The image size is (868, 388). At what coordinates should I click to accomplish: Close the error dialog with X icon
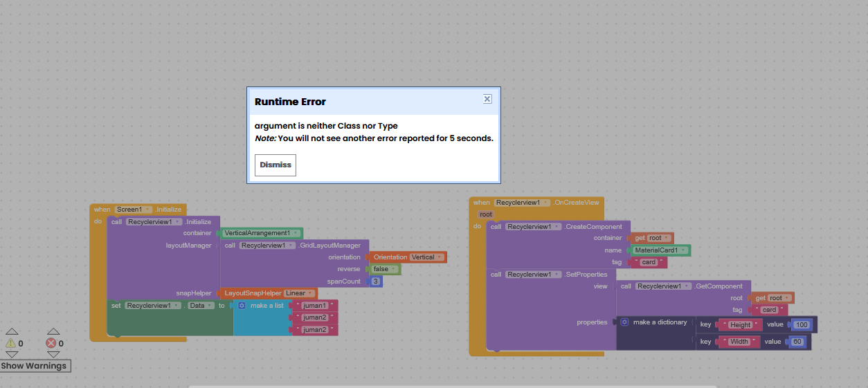487,99
